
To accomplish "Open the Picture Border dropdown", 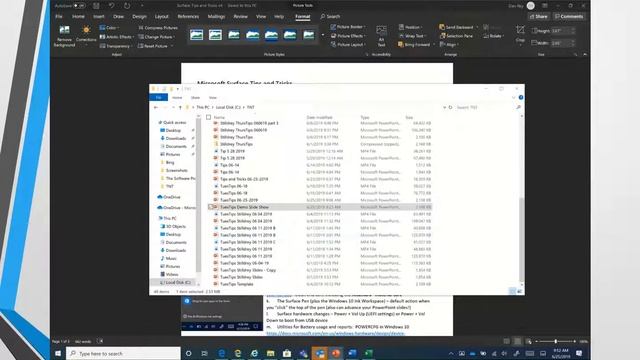I will pos(347,27).
